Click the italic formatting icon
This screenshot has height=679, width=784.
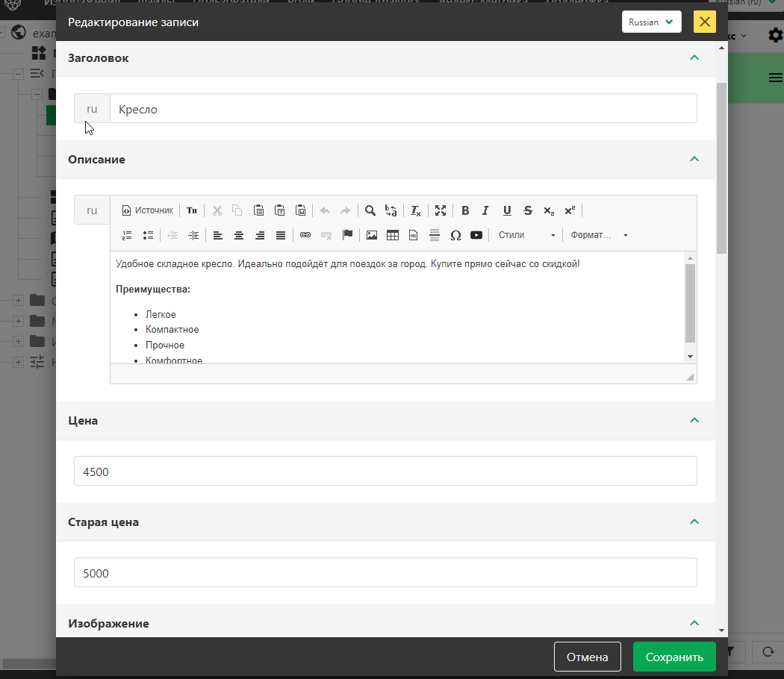tap(485, 210)
